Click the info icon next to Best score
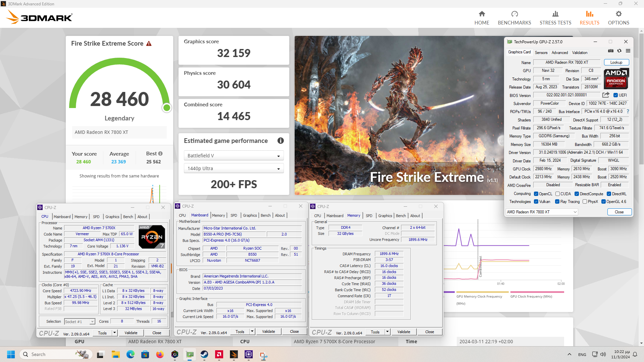The image size is (644, 362). [x=160, y=154]
